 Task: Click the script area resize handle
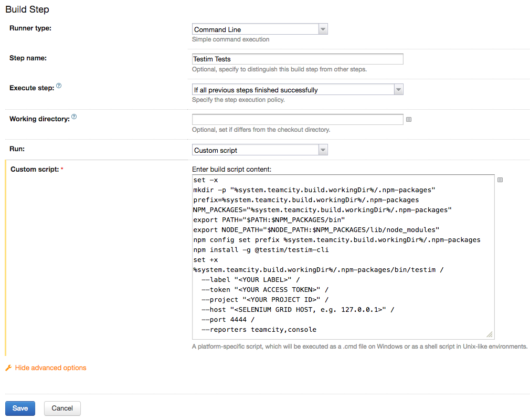[490, 334]
